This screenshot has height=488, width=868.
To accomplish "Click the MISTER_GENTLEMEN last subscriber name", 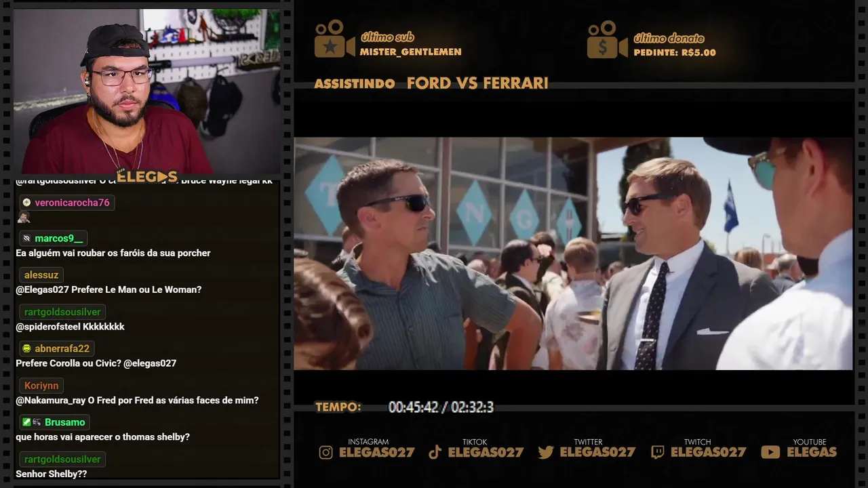I will (x=410, y=52).
